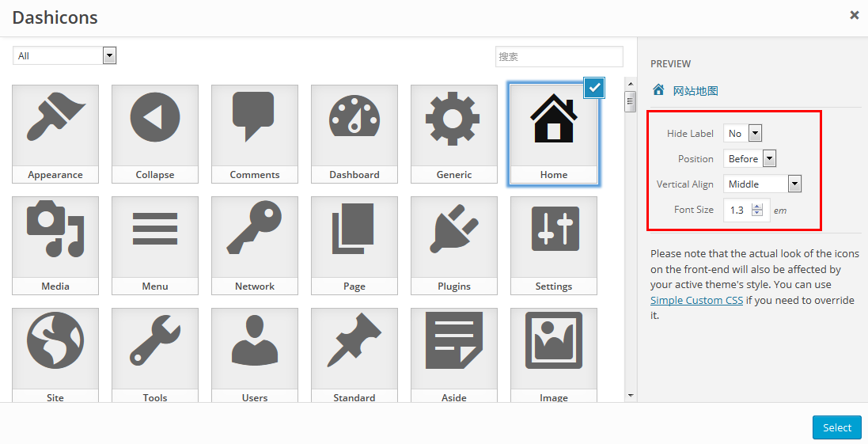Select the Appearance paintbrush icon
Image resolution: width=868 pixels, height=444 pixels.
55,125
